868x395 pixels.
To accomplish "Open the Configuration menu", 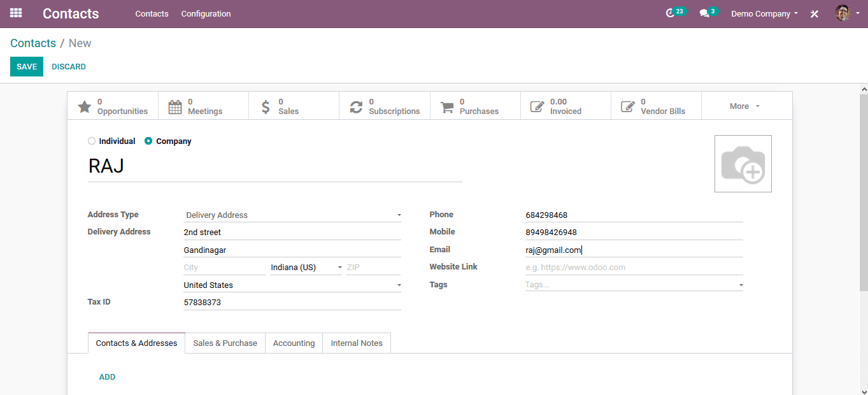I will point(206,14).
